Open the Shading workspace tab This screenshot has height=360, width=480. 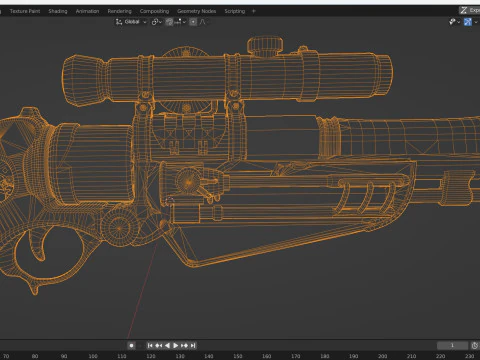(x=58, y=11)
